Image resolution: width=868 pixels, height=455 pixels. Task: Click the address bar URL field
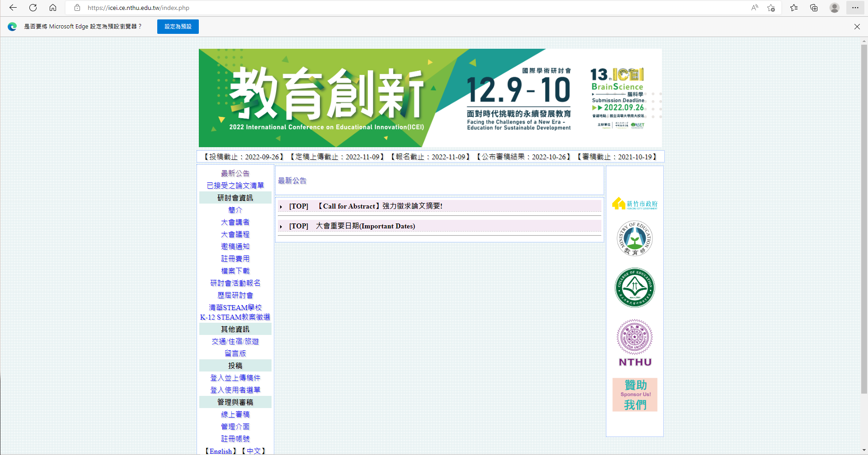point(407,8)
